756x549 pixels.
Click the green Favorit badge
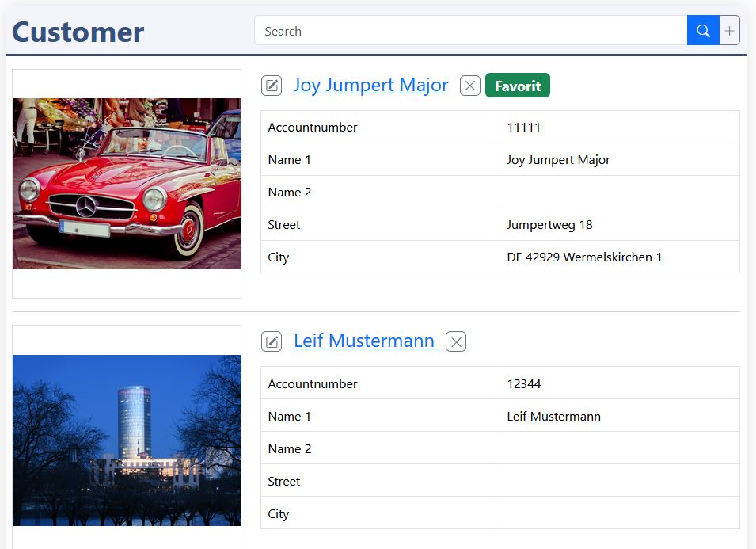[517, 86]
